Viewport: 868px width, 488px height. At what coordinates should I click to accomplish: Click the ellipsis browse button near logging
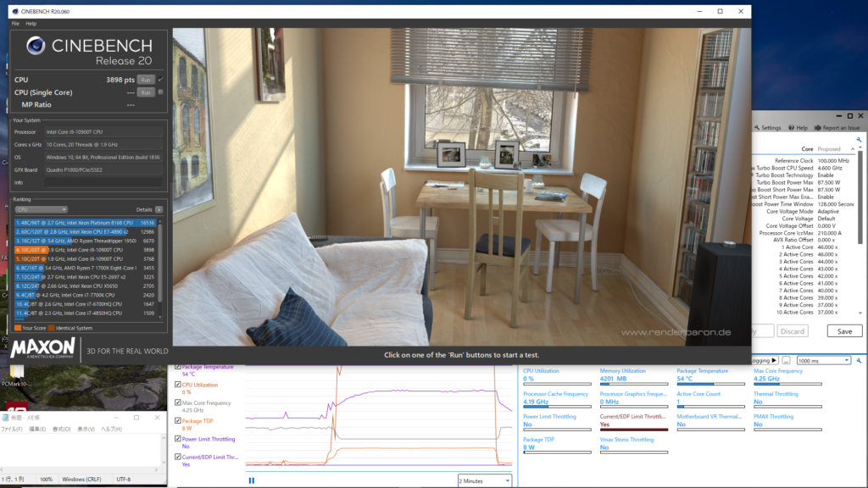[x=786, y=361]
